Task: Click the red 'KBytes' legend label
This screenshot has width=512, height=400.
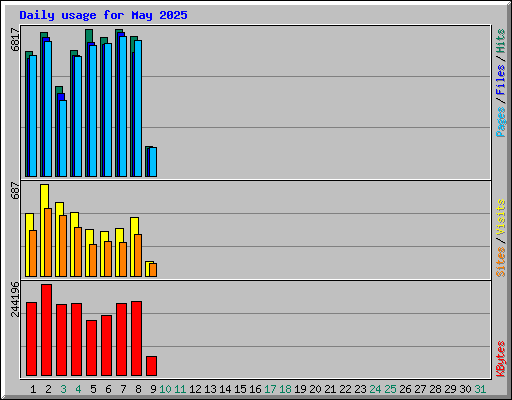Action: click(x=500, y=359)
